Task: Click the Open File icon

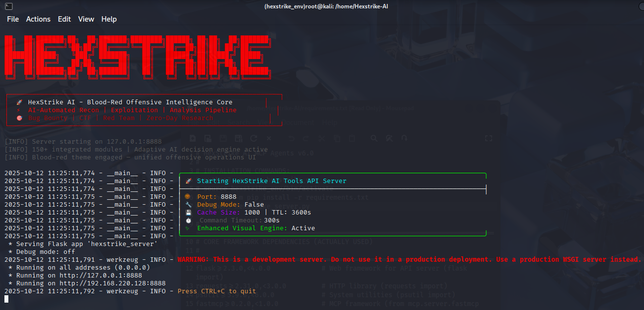Action: click(x=207, y=138)
